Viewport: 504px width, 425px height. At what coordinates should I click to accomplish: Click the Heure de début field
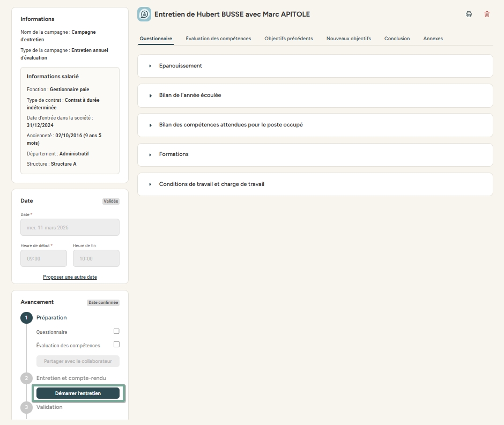(x=43, y=258)
